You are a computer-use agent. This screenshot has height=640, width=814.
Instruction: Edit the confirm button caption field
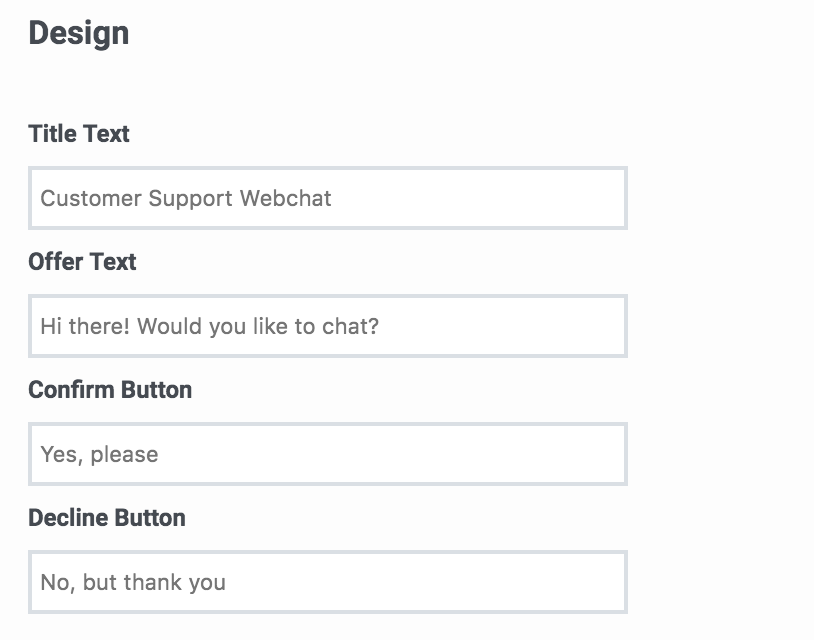328,454
